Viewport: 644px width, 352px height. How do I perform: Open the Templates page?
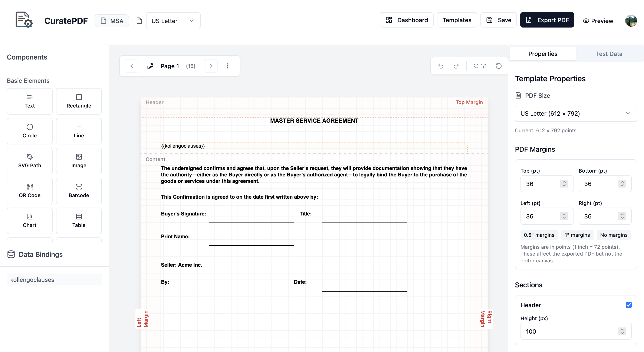click(457, 20)
